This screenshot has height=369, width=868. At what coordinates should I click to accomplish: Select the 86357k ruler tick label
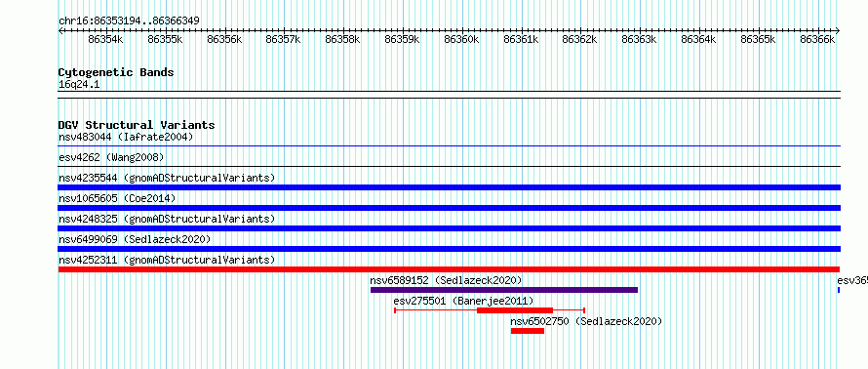(283, 39)
